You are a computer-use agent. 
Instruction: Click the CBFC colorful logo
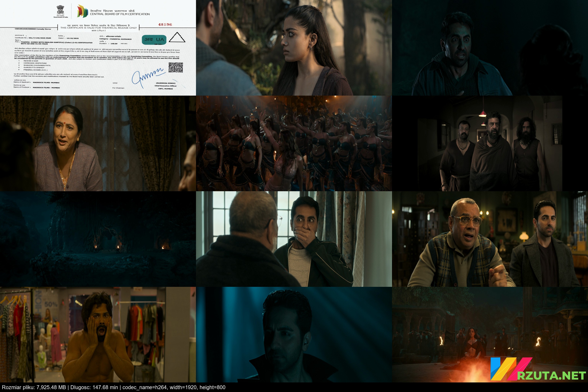click(82, 11)
